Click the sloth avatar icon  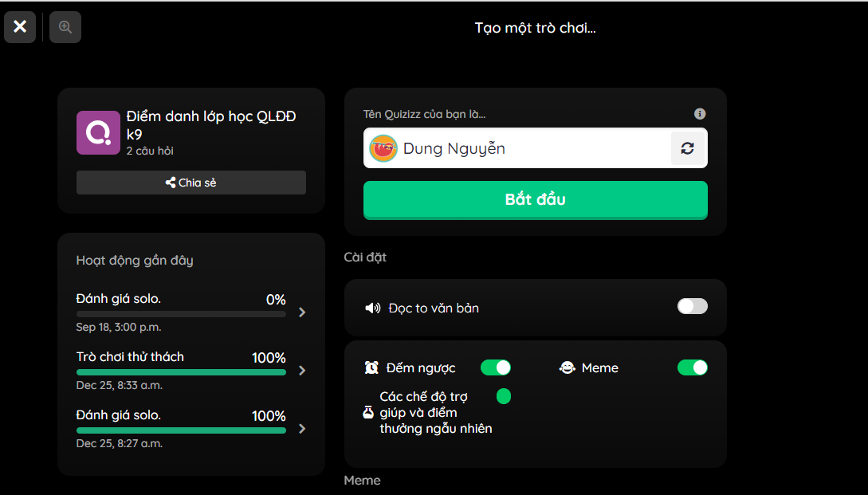383,148
